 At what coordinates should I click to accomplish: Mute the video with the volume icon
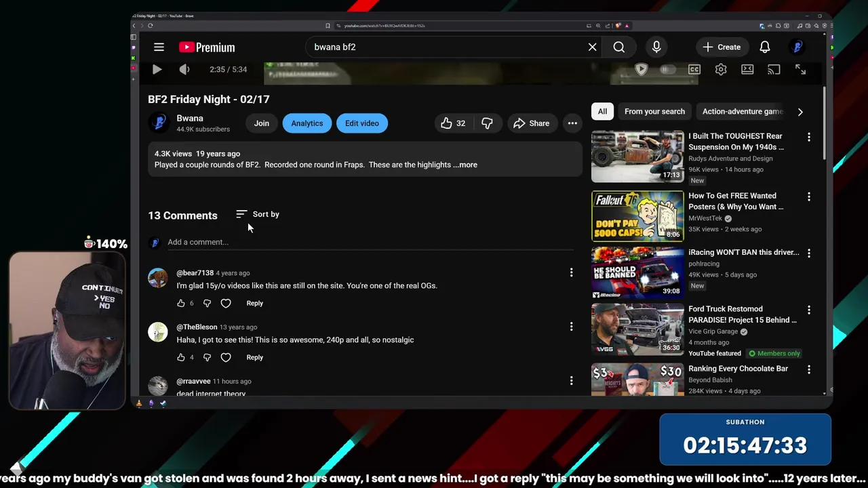click(184, 69)
